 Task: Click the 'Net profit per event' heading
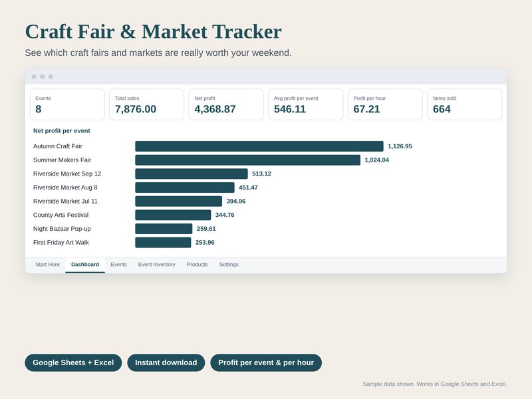tap(62, 131)
